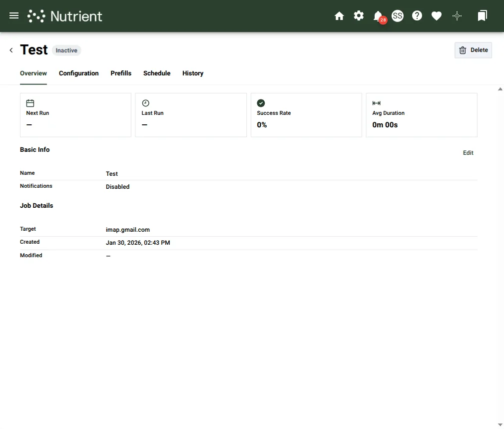Click the target 'imap.gmail.com'
The height and width of the screenshot is (429, 504).
127,230
